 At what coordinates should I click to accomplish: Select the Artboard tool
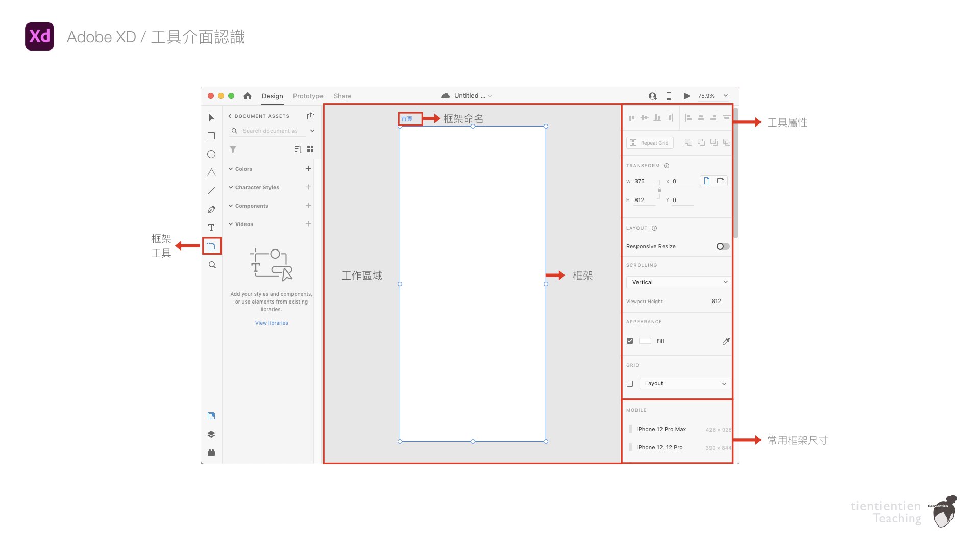[211, 246]
